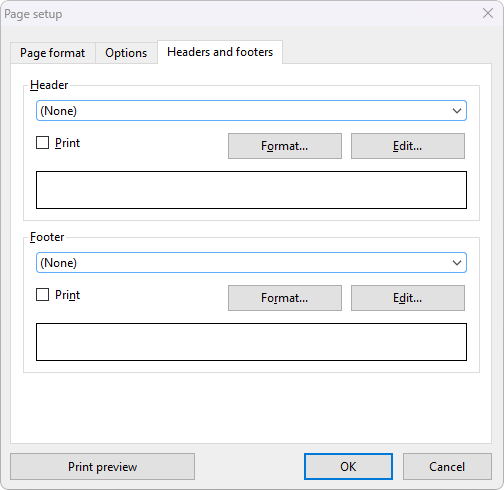The image size is (504, 490).
Task: Click the Header preview box
Action: 251,190
